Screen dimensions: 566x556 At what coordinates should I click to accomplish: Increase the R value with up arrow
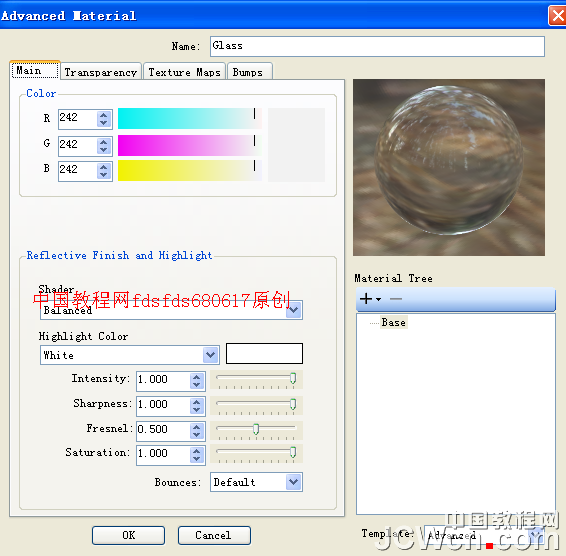pyautogui.click(x=104, y=115)
